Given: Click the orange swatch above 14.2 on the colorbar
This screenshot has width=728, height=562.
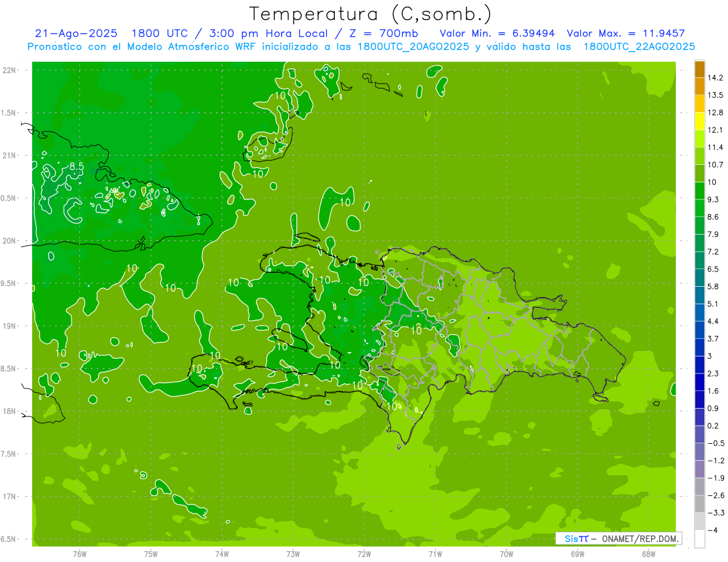Looking at the screenshot, I should point(699,69).
